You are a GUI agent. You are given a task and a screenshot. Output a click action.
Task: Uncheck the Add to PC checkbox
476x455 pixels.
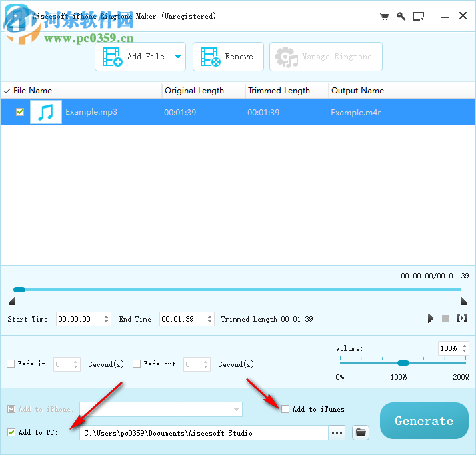[11, 432]
